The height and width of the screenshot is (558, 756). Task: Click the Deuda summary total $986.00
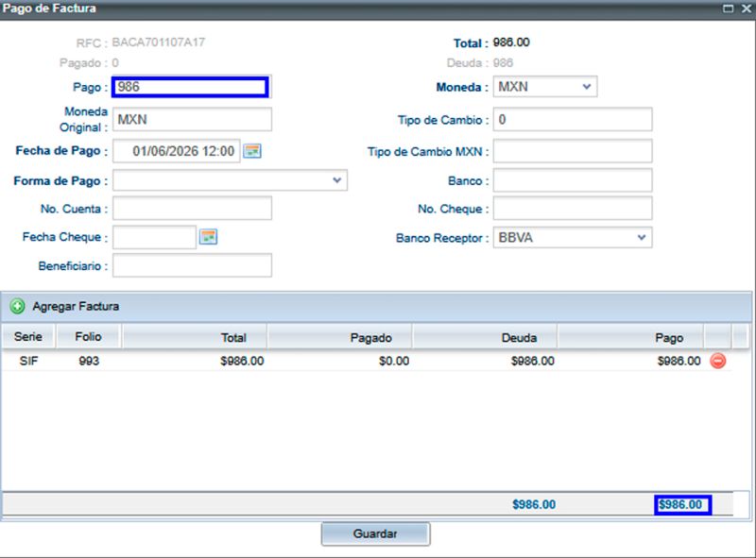click(x=534, y=504)
